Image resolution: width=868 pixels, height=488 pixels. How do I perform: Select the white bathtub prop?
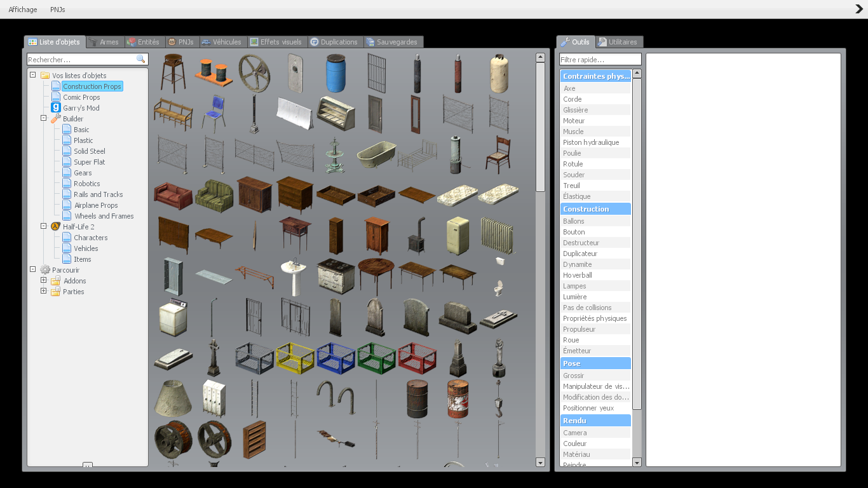click(376, 154)
